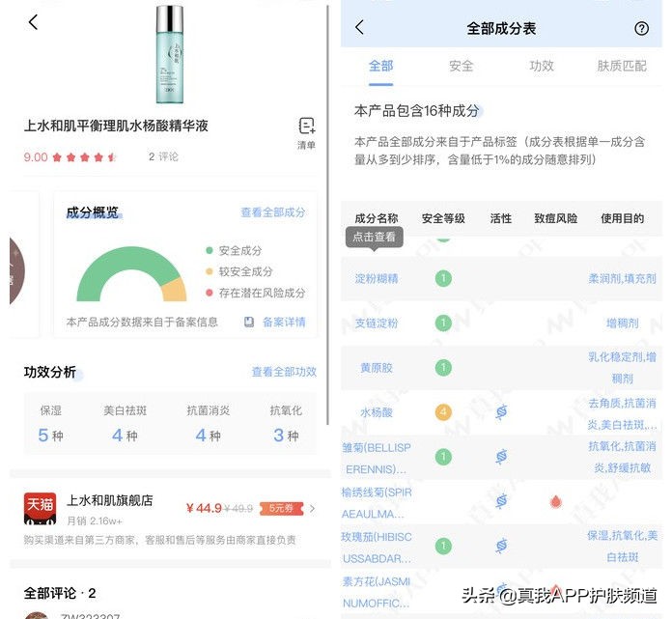Open ingredient 黄原胶 details
The height and width of the screenshot is (619, 672).
point(377,368)
